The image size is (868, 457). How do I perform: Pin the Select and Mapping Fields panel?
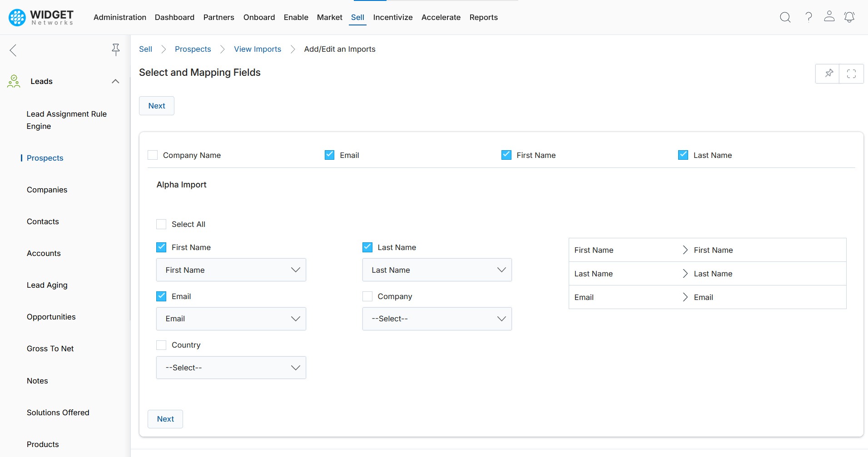[828, 74]
